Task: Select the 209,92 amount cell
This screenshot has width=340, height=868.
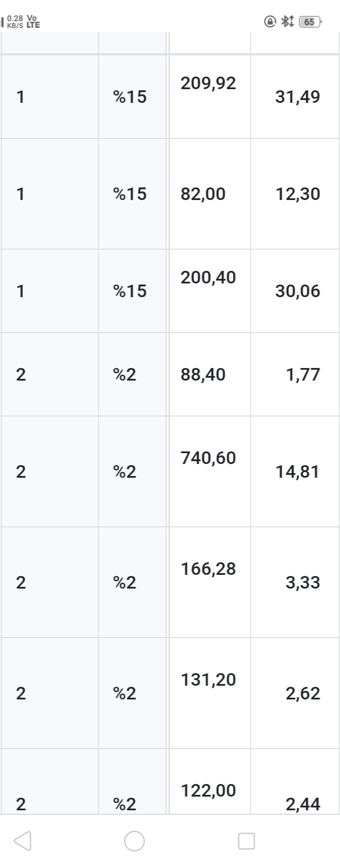Action: (x=210, y=97)
